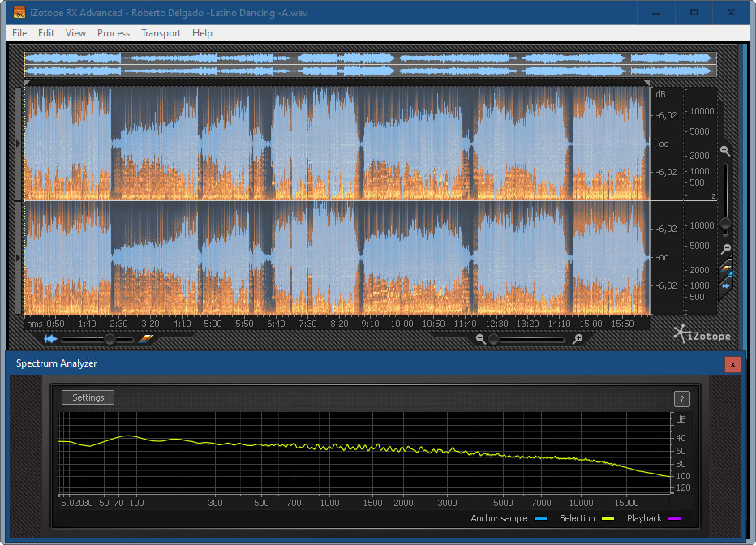The image size is (756, 545).
Task: Toggle the waveform scale view button
Action: click(727, 285)
